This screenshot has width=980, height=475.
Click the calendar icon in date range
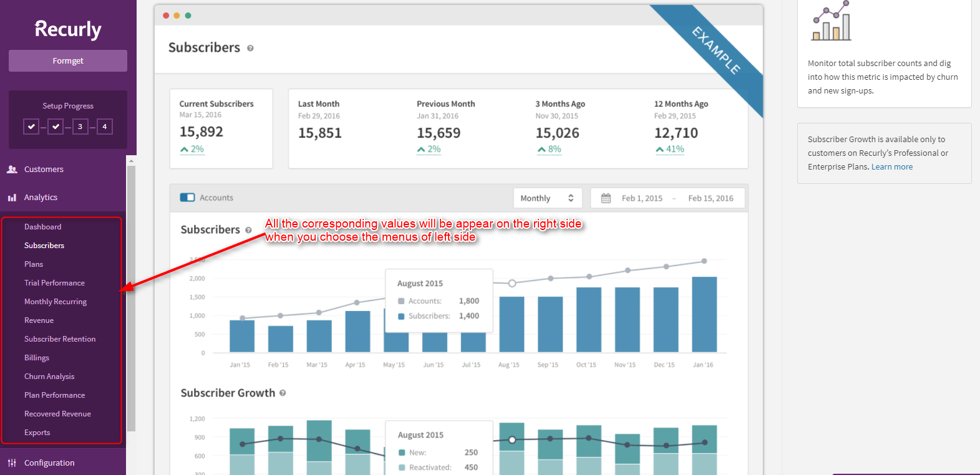pos(606,198)
